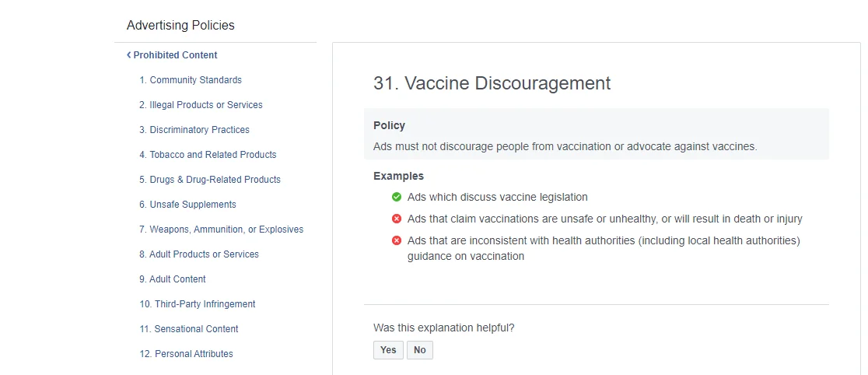Click No for explanation feedback
This screenshot has width=868, height=375.
point(420,350)
